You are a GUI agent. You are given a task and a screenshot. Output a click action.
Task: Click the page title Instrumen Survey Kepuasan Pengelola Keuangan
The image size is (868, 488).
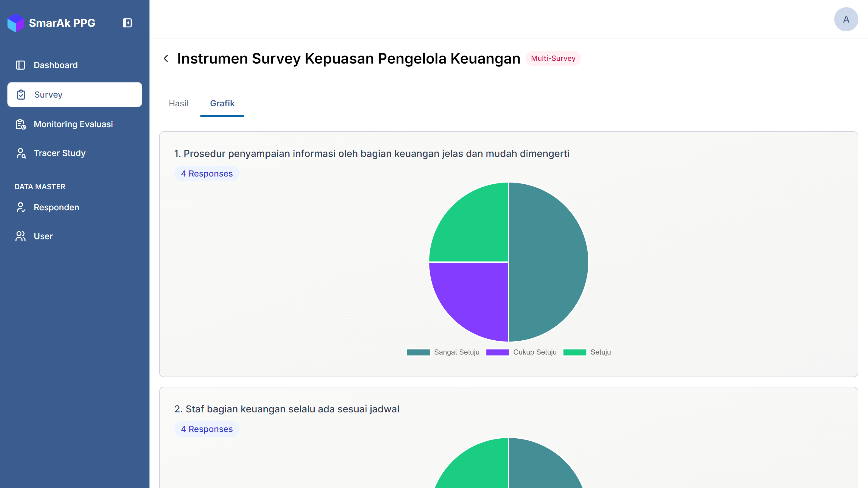click(349, 59)
